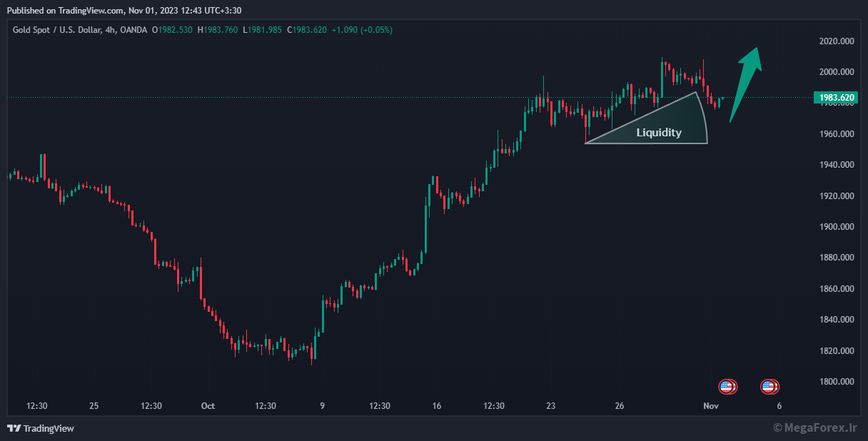Viewport: 868px width, 441px height.
Task: Open the US flag event icon near 6
Action: click(769, 387)
